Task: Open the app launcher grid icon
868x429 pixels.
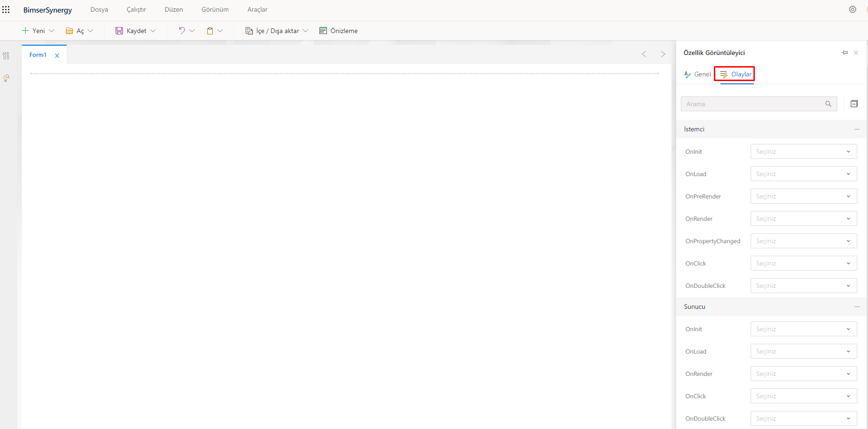Action: coord(6,9)
